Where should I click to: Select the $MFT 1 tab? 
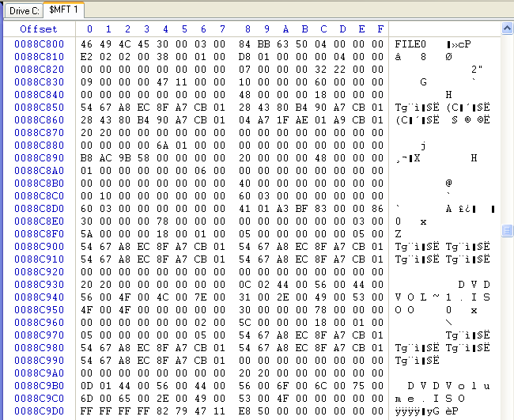(x=63, y=10)
